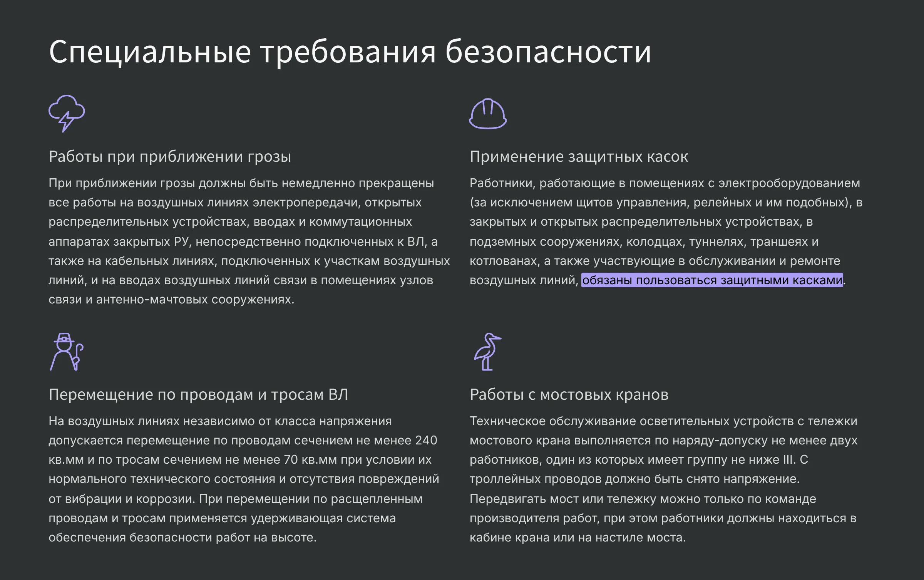Image resolution: width=924 pixels, height=580 pixels.
Task: Click the hard hat helmet icon
Action: click(488, 113)
